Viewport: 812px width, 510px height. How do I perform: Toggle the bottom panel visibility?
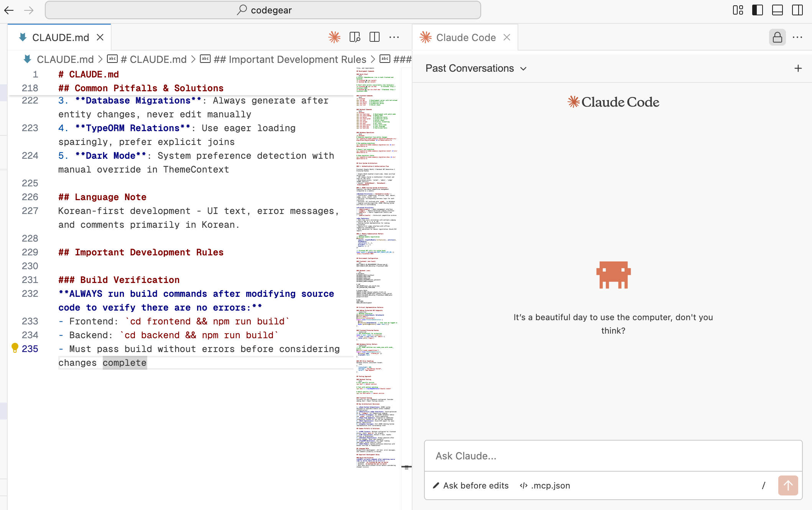[777, 10]
